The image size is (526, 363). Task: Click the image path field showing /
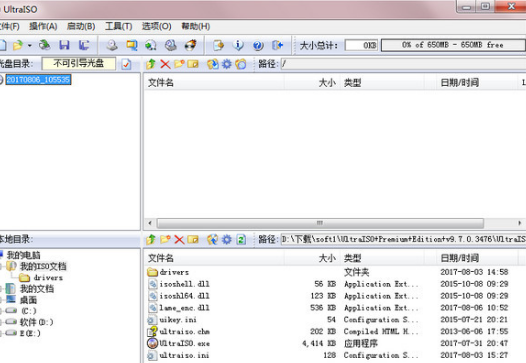click(403, 64)
